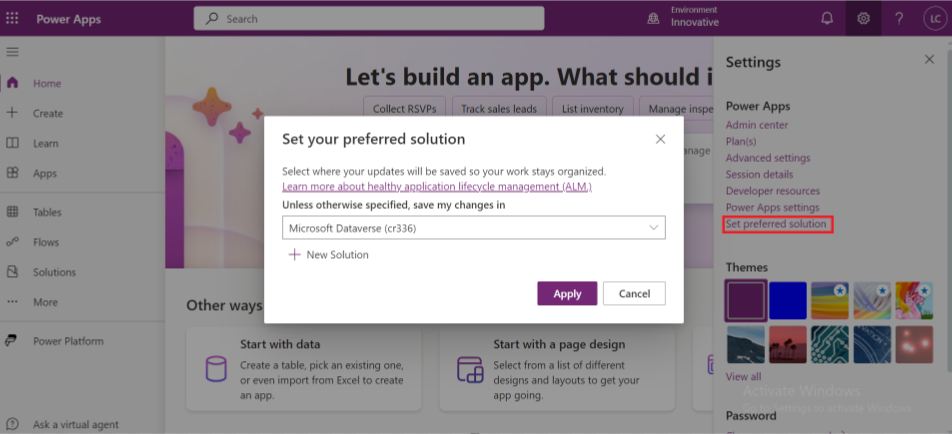Image resolution: width=952 pixels, height=434 pixels.
Task: Open the Help question mark icon
Action: (x=899, y=18)
